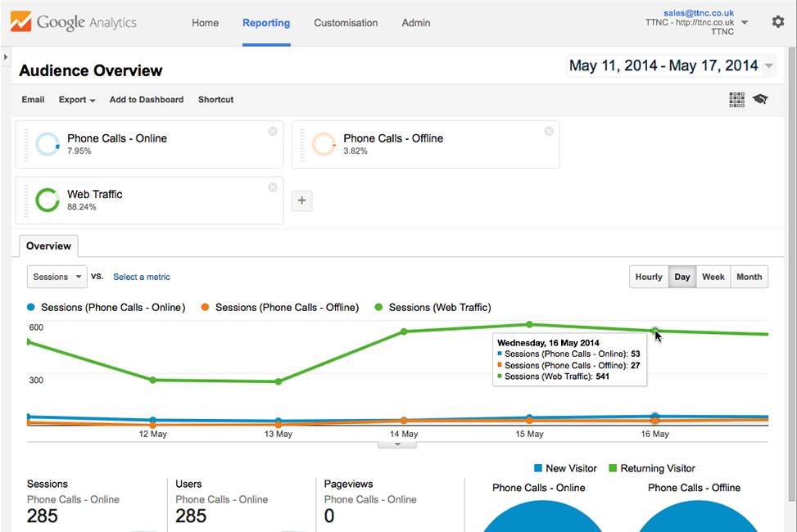This screenshot has height=532, width=797.
Task: Click the 7.95% segment percentage
Action: pyautogui.click(x=79, y=151)
